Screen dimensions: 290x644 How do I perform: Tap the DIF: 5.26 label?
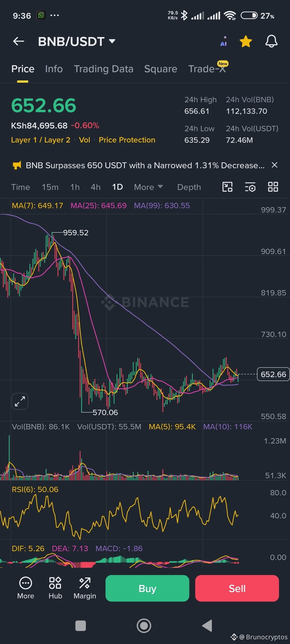tap(28, 548)
